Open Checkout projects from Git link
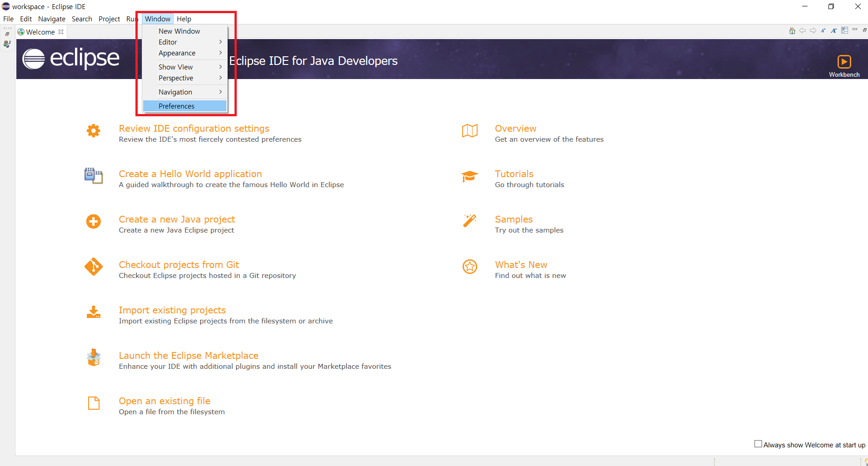 click(x=179, y=265)
